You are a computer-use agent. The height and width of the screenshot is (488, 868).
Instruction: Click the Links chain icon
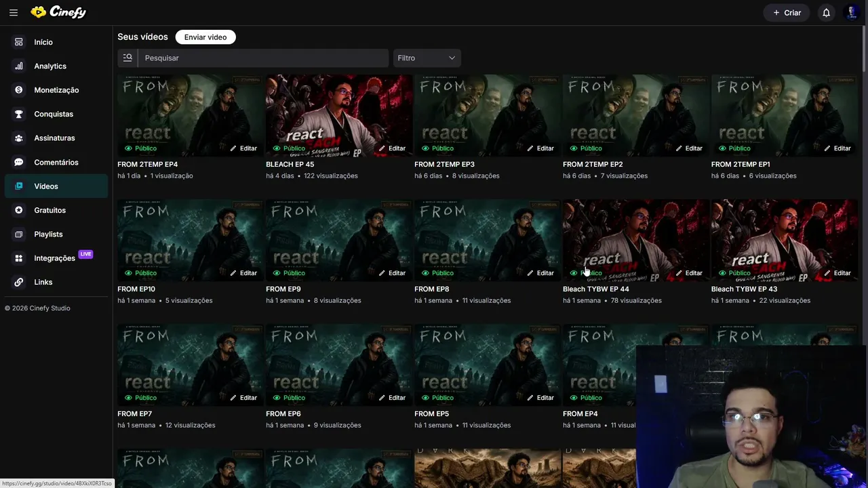click(19, 282)
